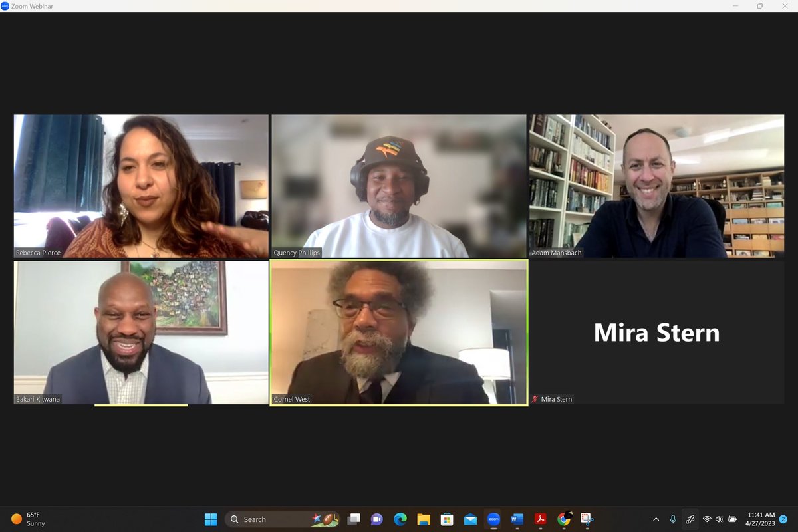Open Task View from the taskbar
The width and height of the screenshot is (798, 532).
tap(354, 519)
